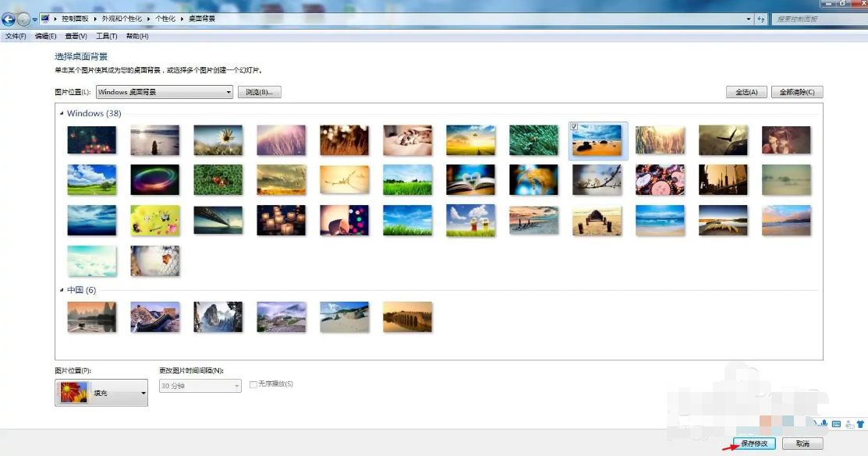Click the Back navigation arrow
Screen dimensions: 868x456
[x=8, y=17]
